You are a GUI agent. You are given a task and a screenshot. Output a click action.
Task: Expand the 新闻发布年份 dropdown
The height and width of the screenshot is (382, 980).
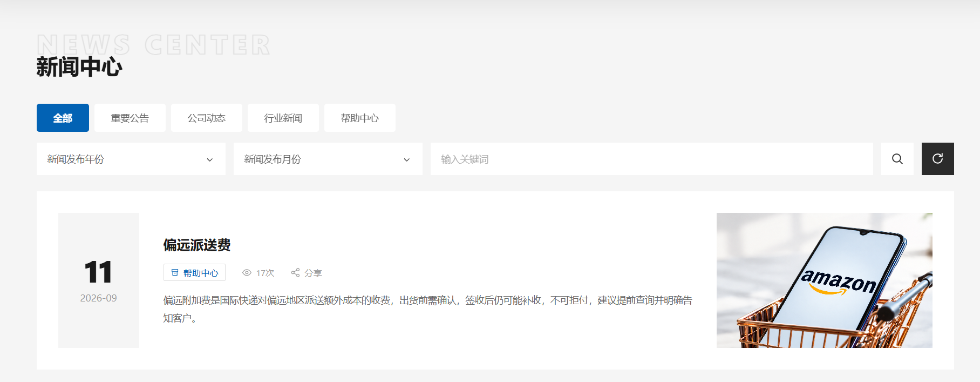(x=131, y=159)
